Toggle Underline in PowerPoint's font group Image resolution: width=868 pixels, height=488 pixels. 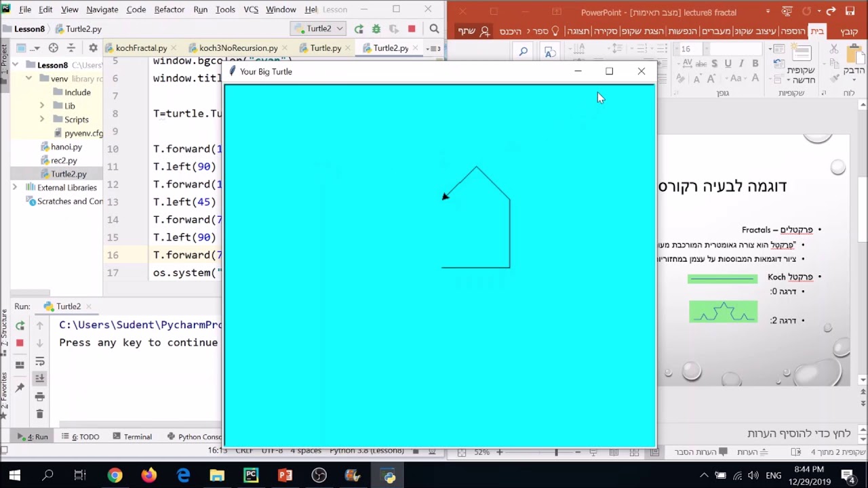[728, 63]
